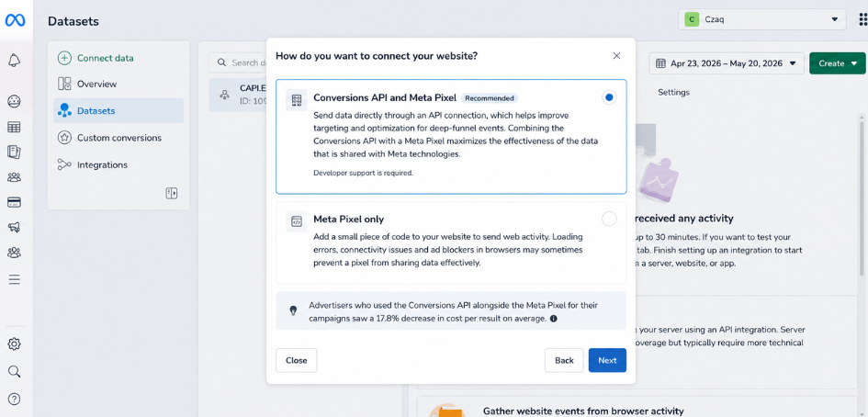Select Conversions API and Meta Pixel radio
Screen dimensions: 868x417
609,97
